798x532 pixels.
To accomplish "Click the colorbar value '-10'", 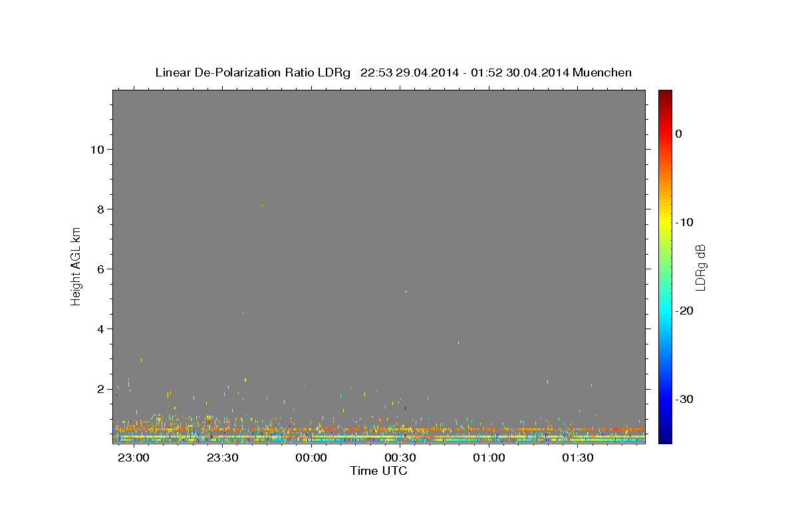I will tap(685, 222).
